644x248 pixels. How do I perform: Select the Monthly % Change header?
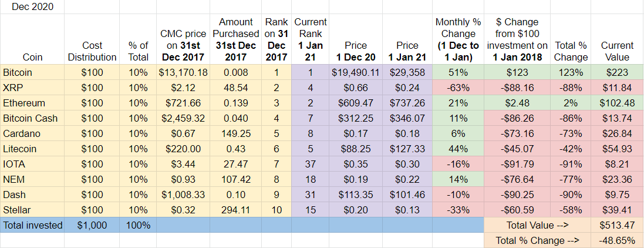[x=458, y=39]
